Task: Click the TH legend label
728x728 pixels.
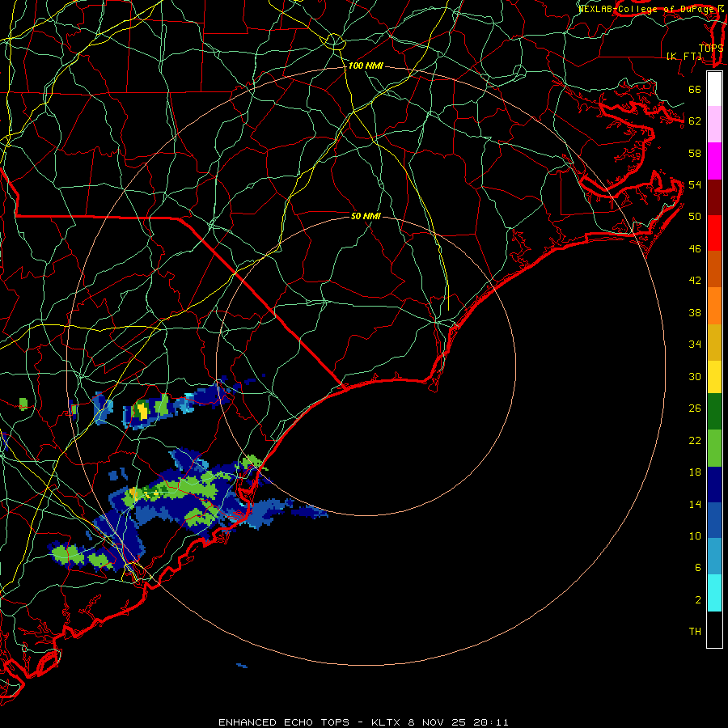Action: (695, 632)
